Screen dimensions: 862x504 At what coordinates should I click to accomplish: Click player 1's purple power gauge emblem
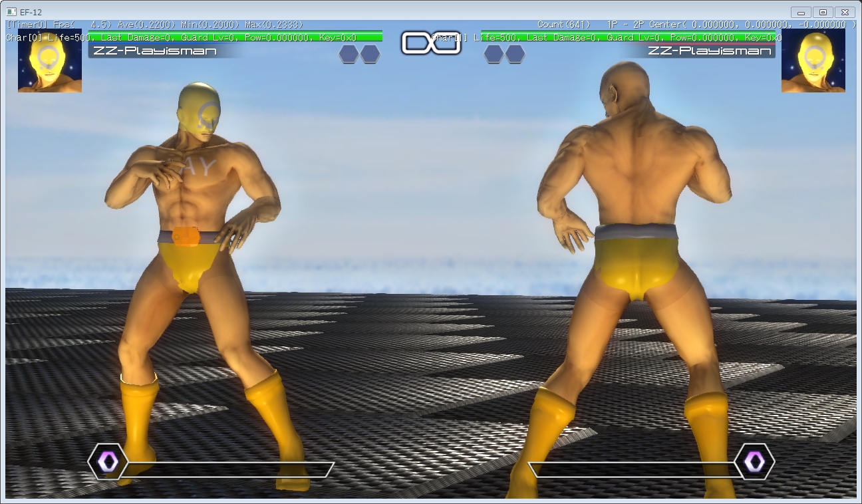coord(108,461)
